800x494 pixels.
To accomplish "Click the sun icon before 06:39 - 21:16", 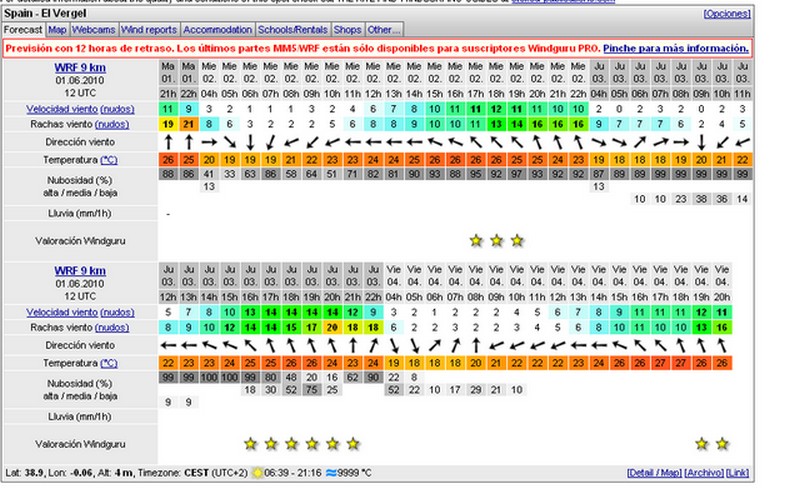I will [x=257, y=473].
